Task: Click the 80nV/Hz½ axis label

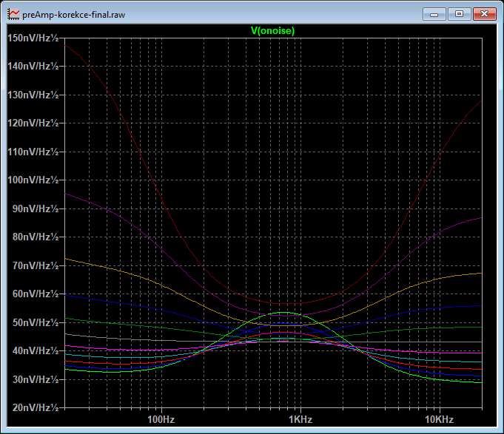Action: pos(36,237)
